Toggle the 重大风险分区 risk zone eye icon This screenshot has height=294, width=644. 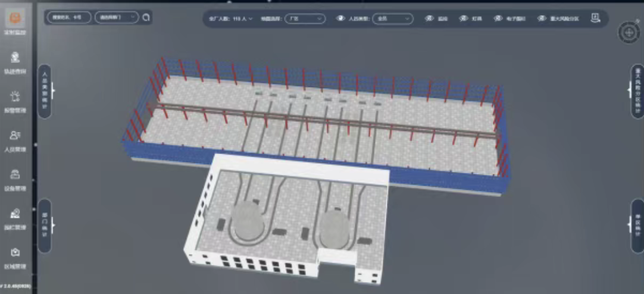pos(542,18)
